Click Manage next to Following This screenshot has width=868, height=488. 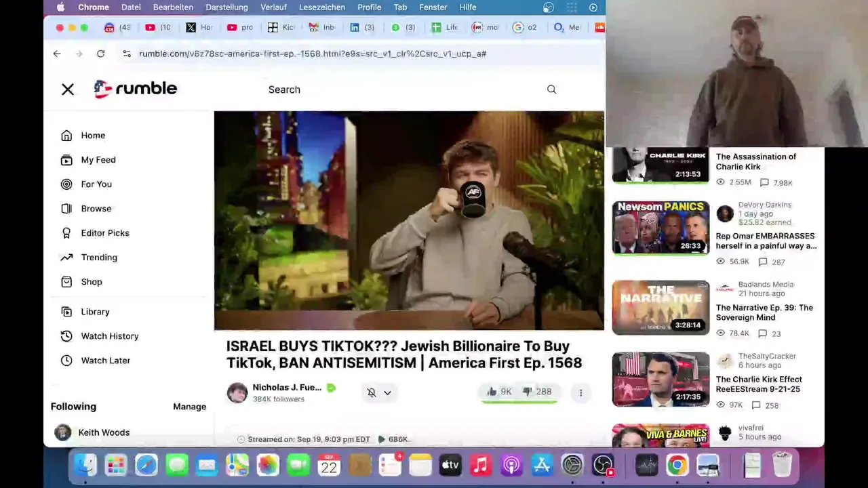point(189,407)
